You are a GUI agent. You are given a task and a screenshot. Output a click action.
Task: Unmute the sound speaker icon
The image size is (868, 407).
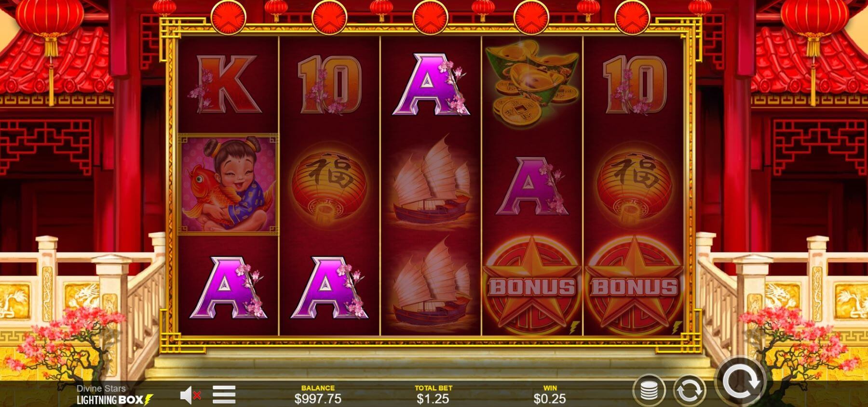[190, 395]
